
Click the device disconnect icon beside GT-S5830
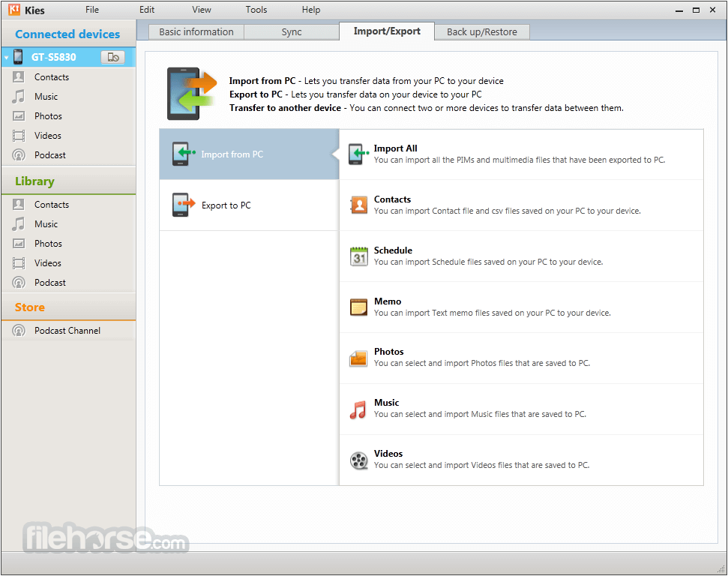click(112, 57)
